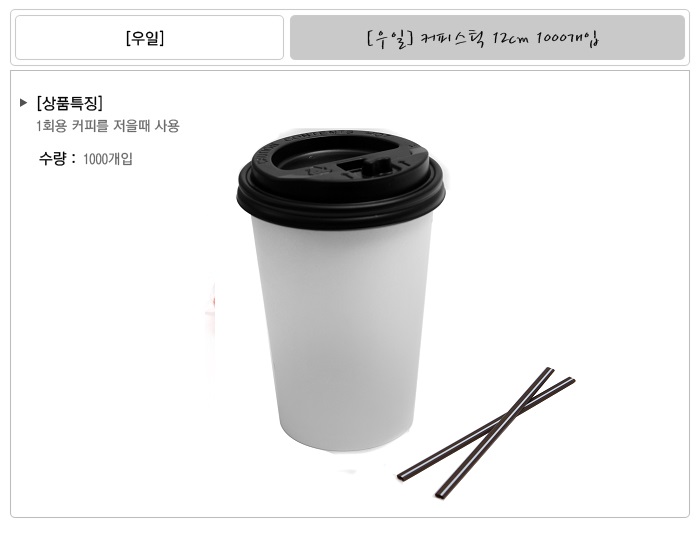Click the bottom edge of the paper cup

343,446
